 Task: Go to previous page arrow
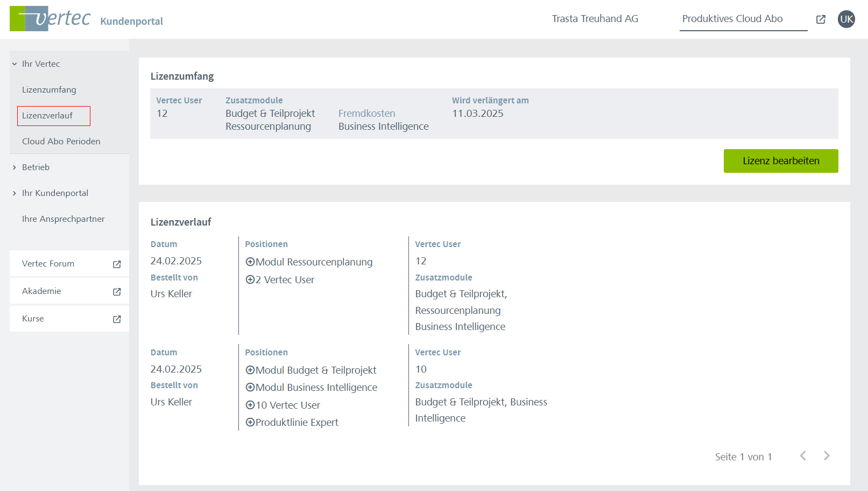(803, 456)
